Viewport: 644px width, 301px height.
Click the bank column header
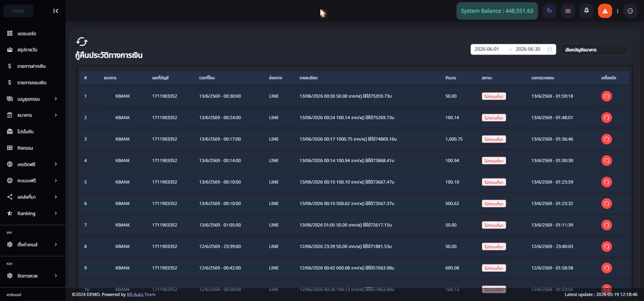110,78
